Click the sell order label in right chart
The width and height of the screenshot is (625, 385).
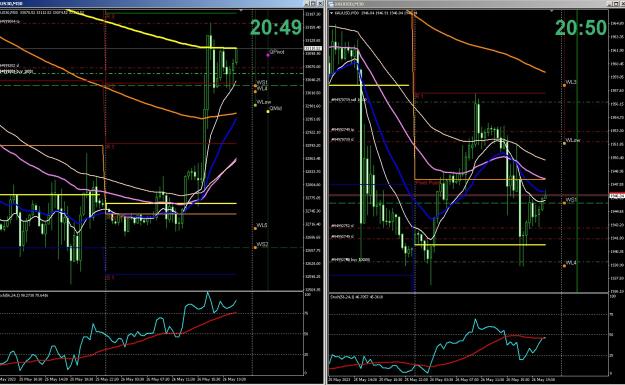(x=348, y=100)
